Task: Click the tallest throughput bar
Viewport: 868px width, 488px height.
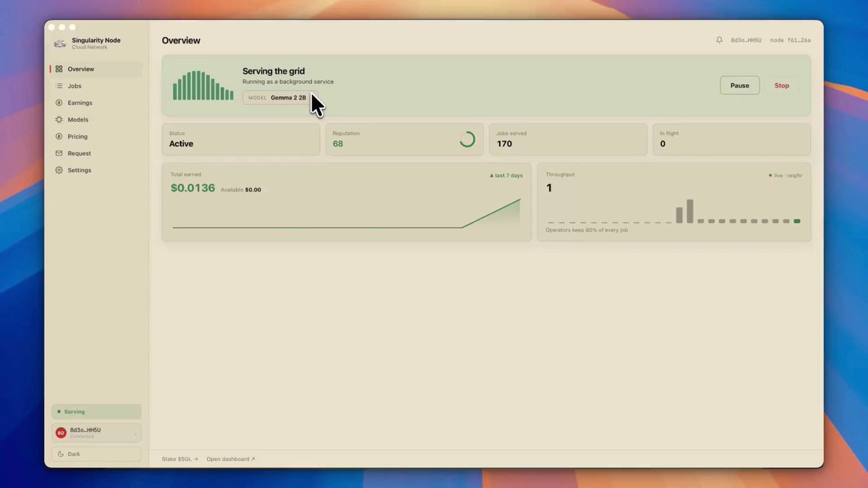Action: click(x=690, y=211)
